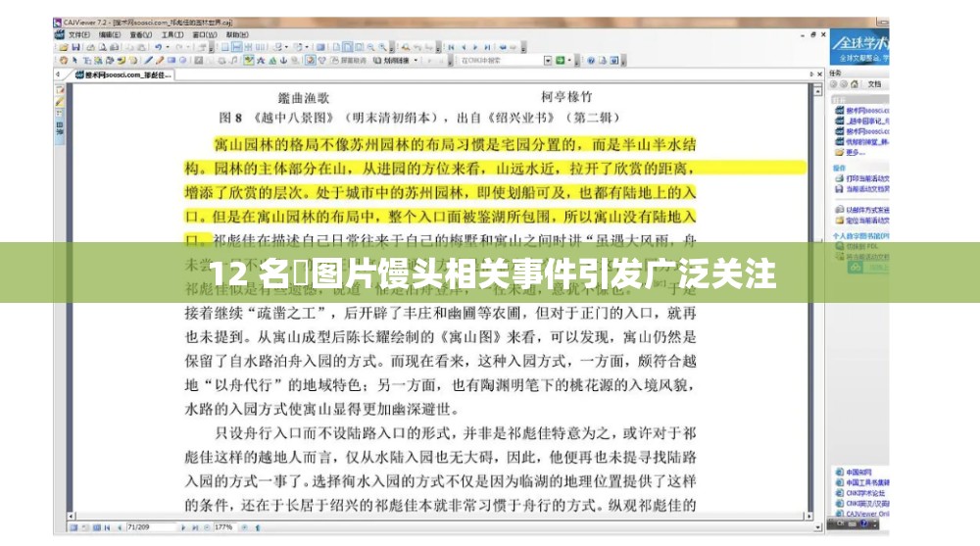Click the task pane home icon
The height and width of the screenshot is (546, 980).
coord(855,83)
